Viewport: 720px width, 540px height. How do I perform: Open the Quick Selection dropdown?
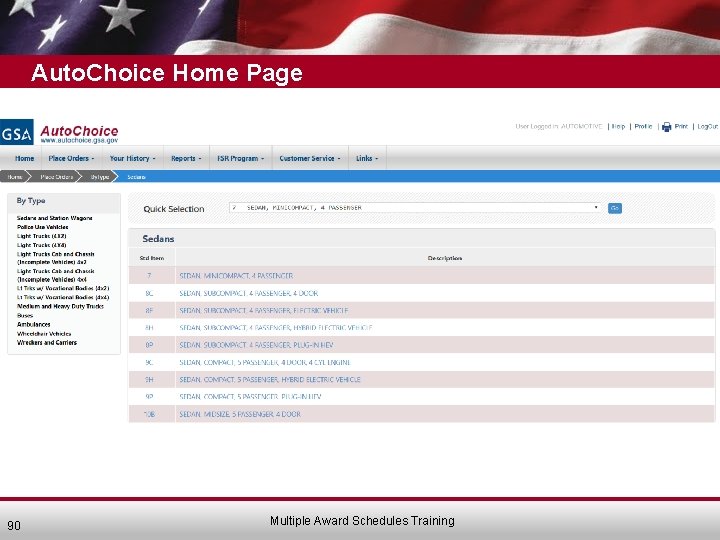(415, 208)
